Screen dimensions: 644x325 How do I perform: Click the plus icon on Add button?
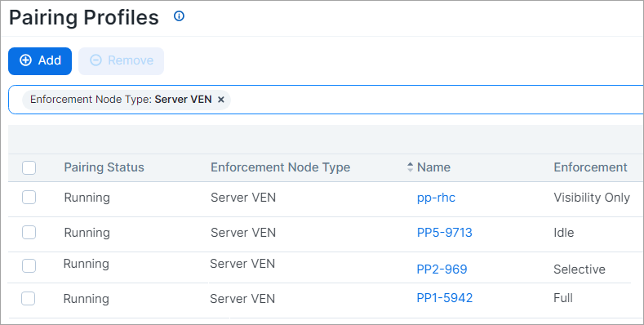[25, 60]
